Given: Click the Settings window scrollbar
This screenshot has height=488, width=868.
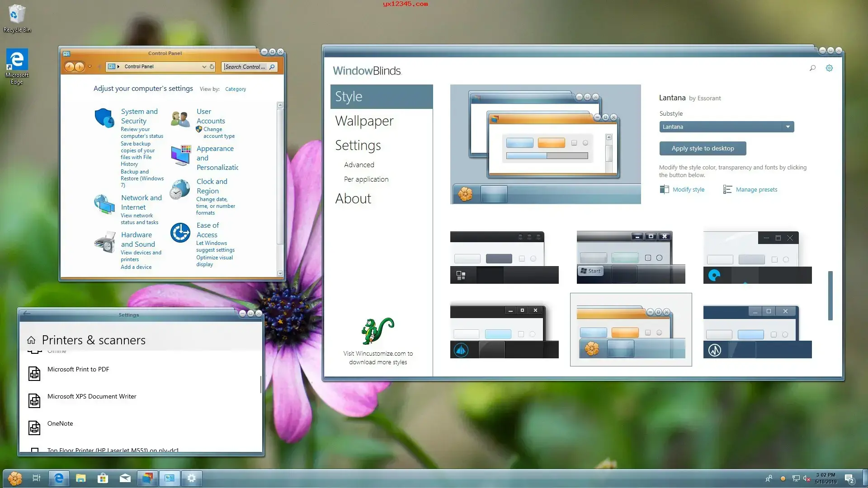Looking at the screenshot, I should (261, 384).
